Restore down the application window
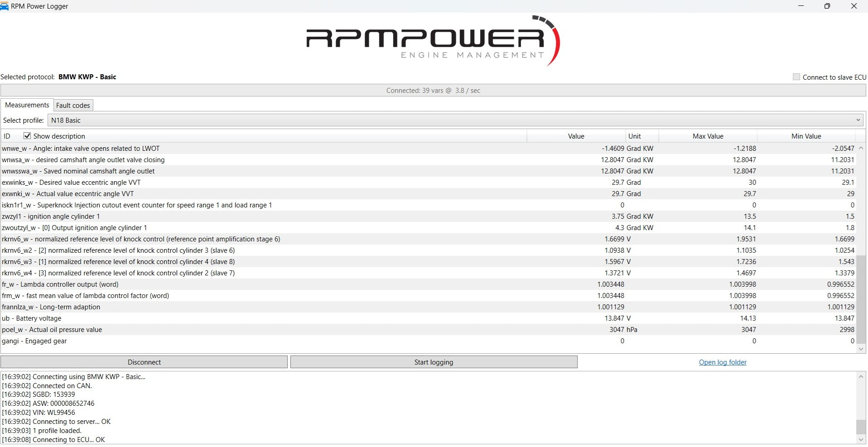 pyautogui.click(x=827, y=6)
